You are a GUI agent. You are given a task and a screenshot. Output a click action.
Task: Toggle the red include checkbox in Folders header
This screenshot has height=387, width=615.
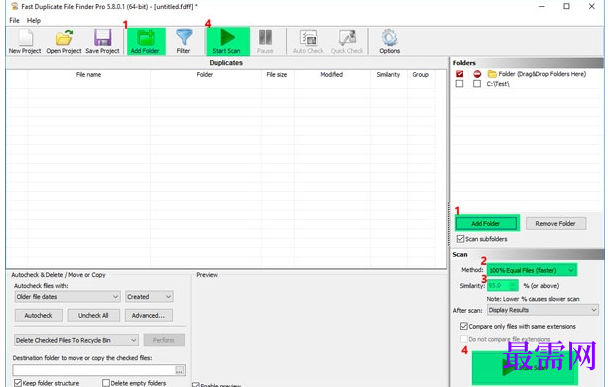[x=460, y=74]
